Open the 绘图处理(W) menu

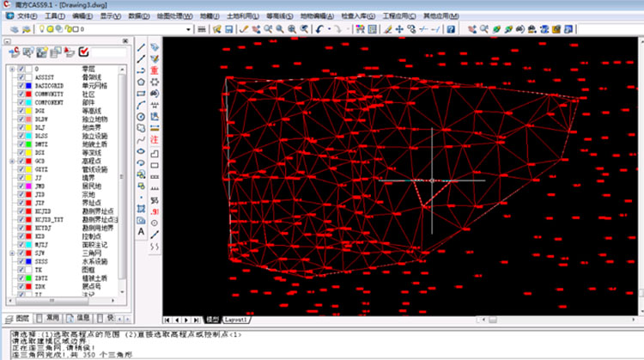tap(174, 16)
